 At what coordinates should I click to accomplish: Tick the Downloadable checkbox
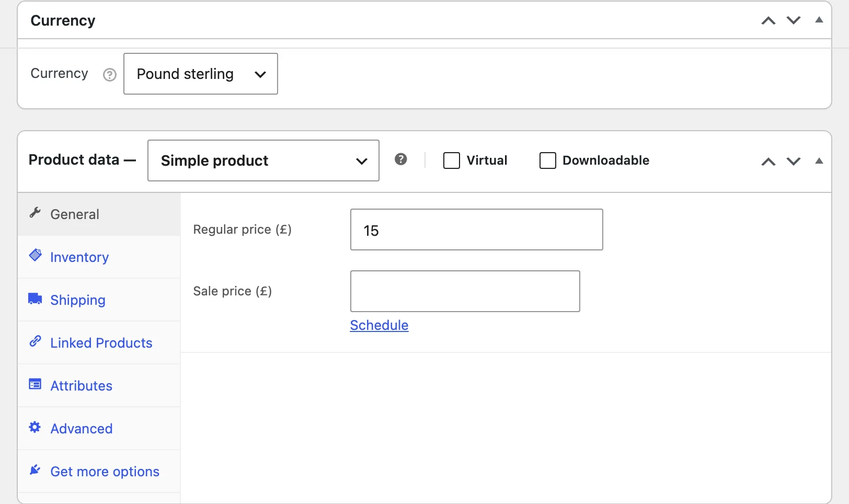pyautogui.click(x=548, y=161)
